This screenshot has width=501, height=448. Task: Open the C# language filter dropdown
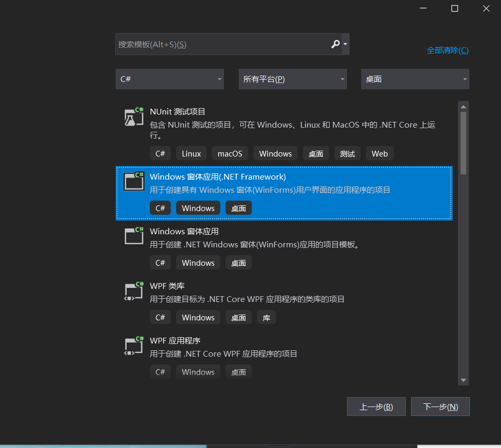170,79
